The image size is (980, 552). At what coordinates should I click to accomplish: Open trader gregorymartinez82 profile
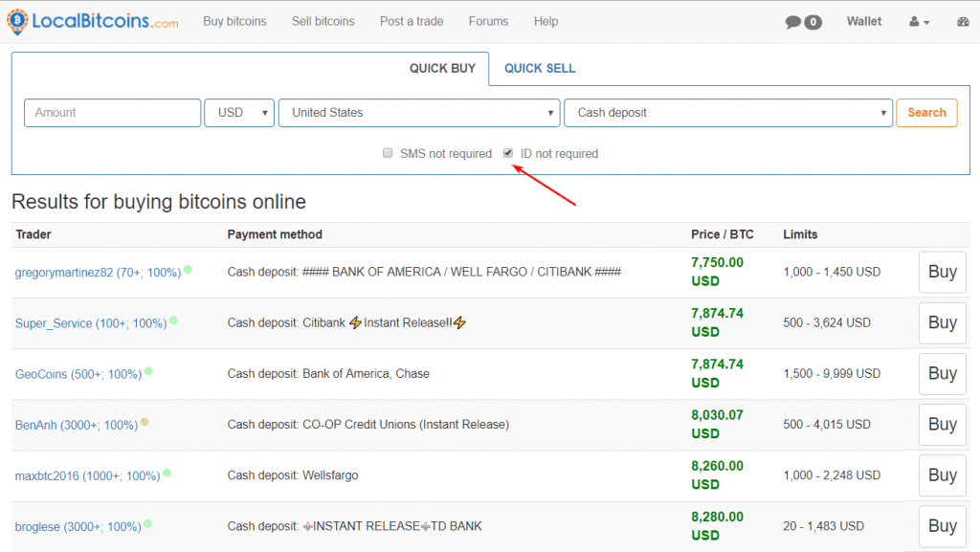[x=99, y=273]
